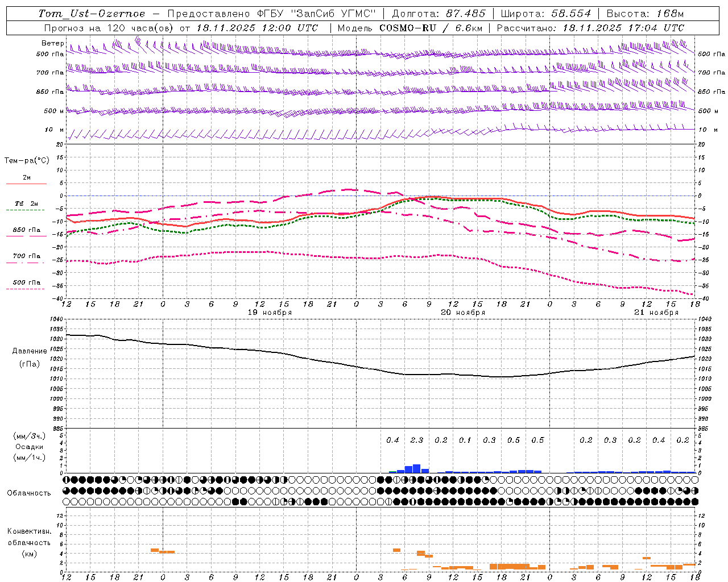Click the Рассчитано: 18.11.2025 17:04 UTC text
This screenshot has height=582, width=728.
(590, 28)
